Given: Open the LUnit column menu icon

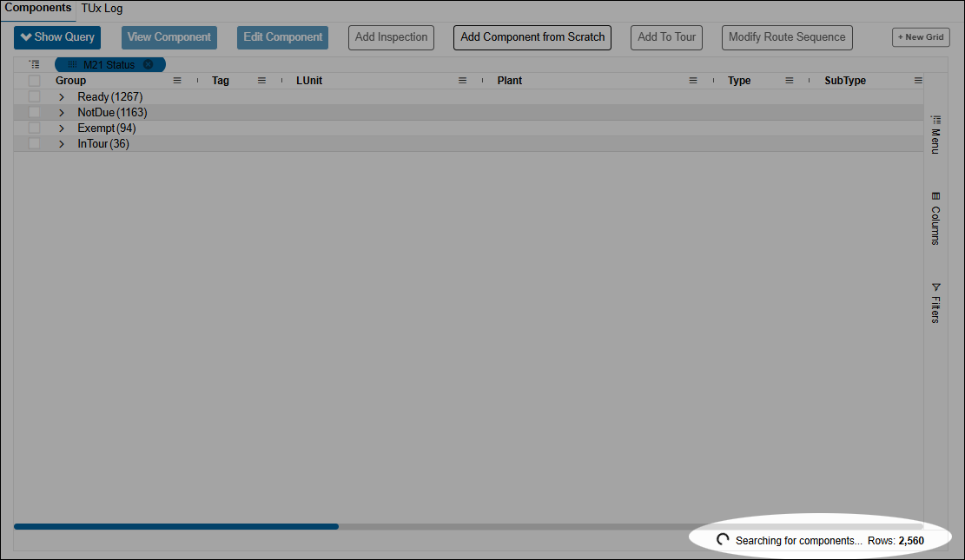Looking at the screenshot, I should (463, 81).
